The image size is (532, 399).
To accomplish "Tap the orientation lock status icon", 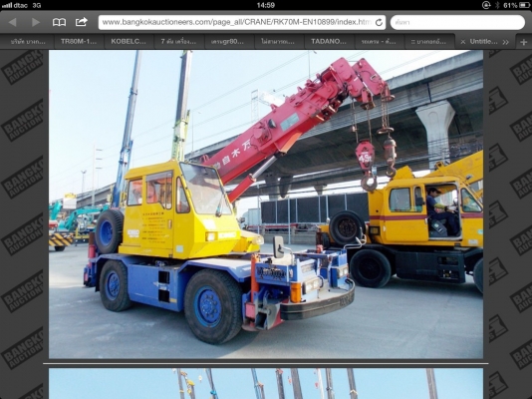I will click(486, 5).
